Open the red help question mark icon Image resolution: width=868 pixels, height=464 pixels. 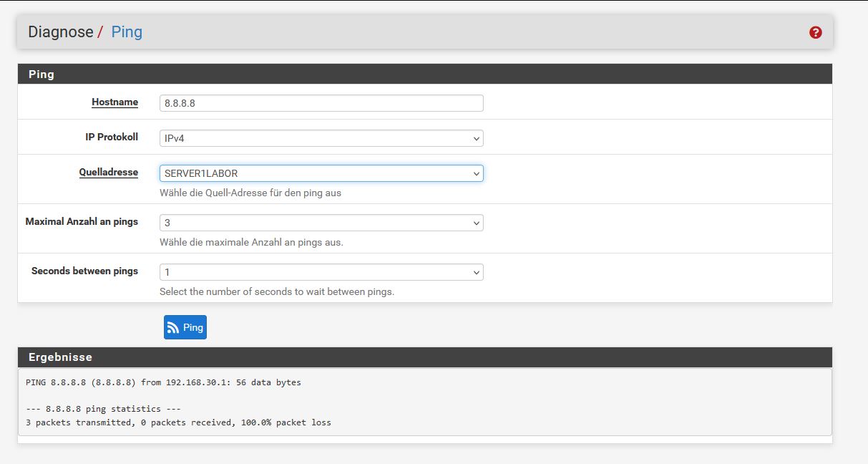[x=815, y=32]
